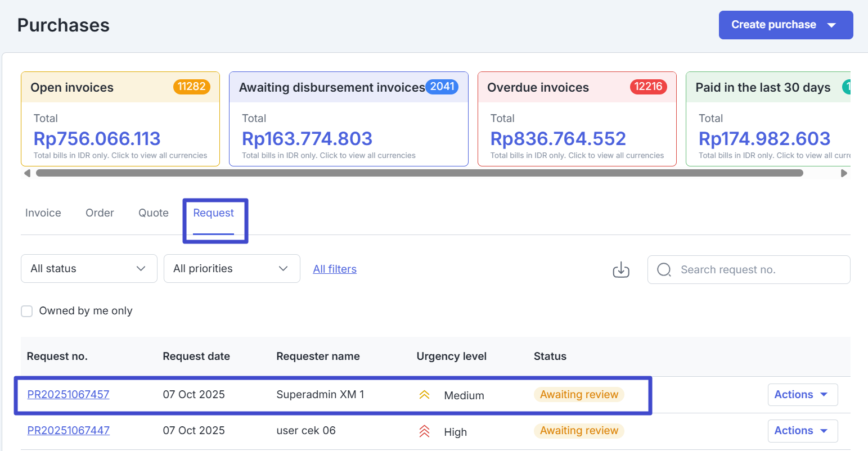868x451 pixels.
Task: Switch to the Invoice tab
Action: click(43, 213)
